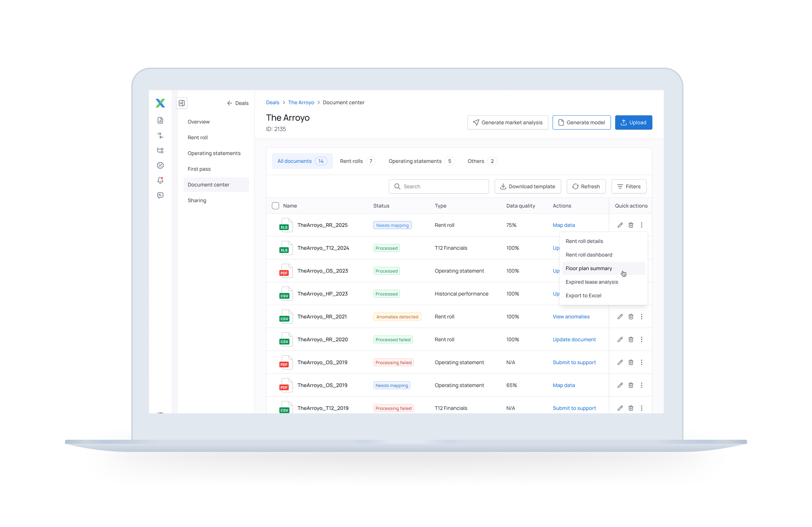Image resolution: width=812 pixels, height=527 pixels.
Task: Click Generate model button
Action: (581, 122)
